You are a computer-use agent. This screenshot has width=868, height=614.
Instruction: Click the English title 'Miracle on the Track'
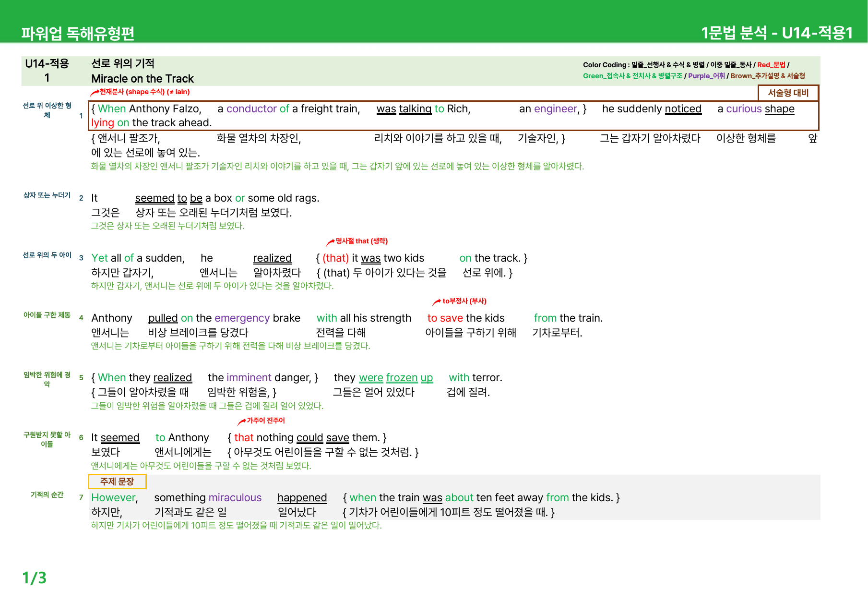point(143,79)
